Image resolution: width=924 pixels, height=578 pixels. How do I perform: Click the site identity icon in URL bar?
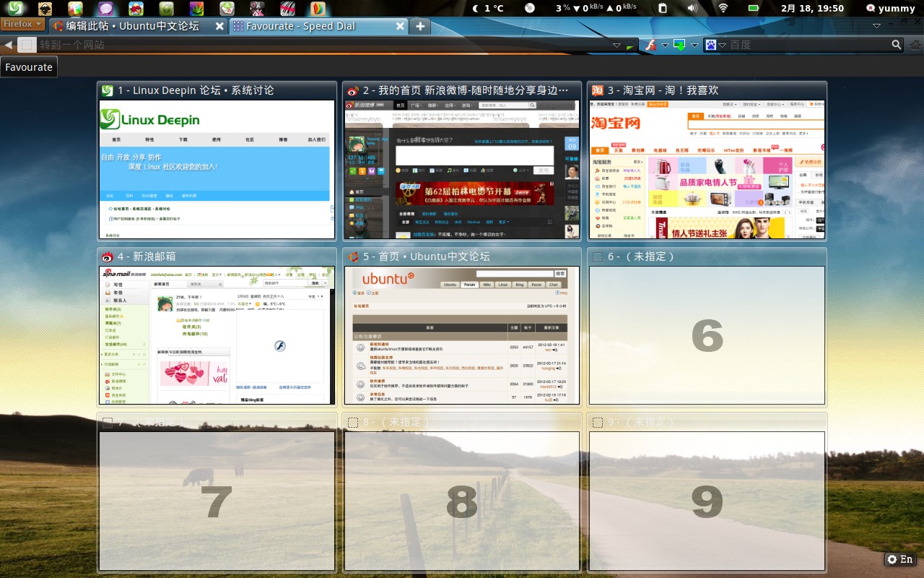(x=27, y=45)
